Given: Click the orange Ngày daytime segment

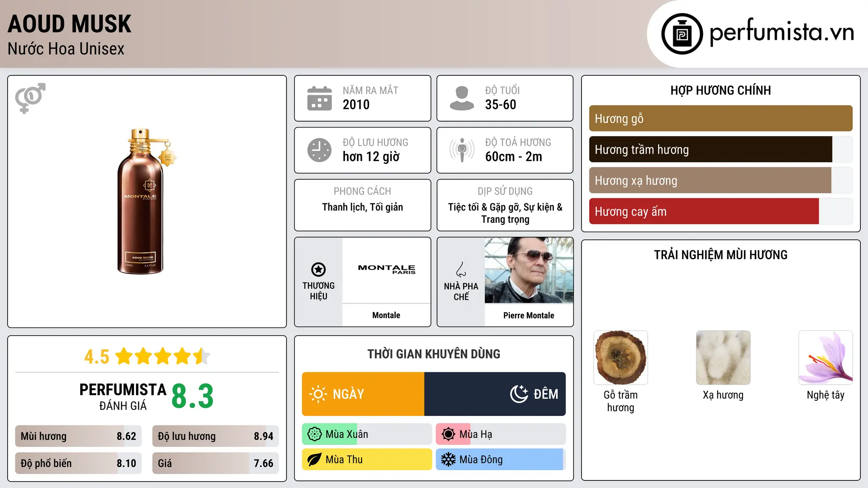Looking at the screenshot, I should coord(363,394).
